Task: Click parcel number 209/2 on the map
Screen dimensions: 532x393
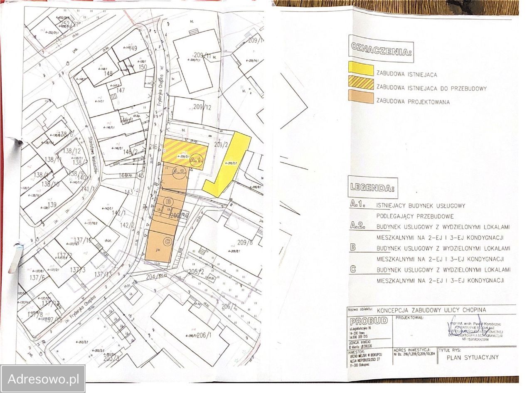Action: point(220,145)
